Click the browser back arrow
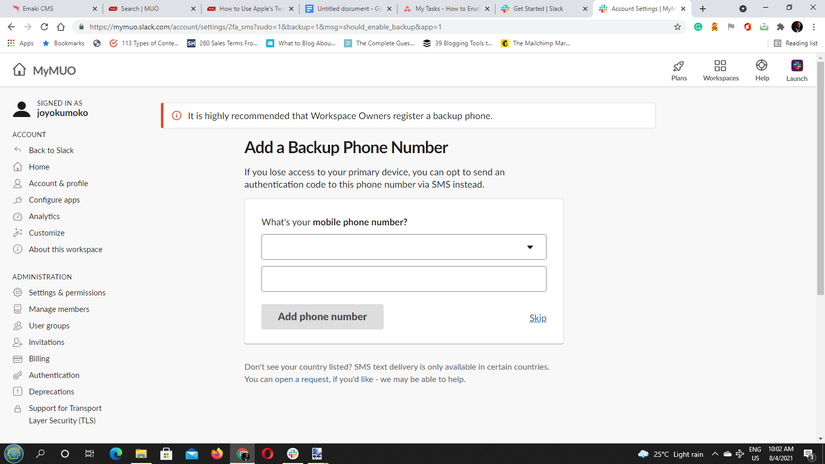Viewport: 825px width, 464px height. coord(11,27)
